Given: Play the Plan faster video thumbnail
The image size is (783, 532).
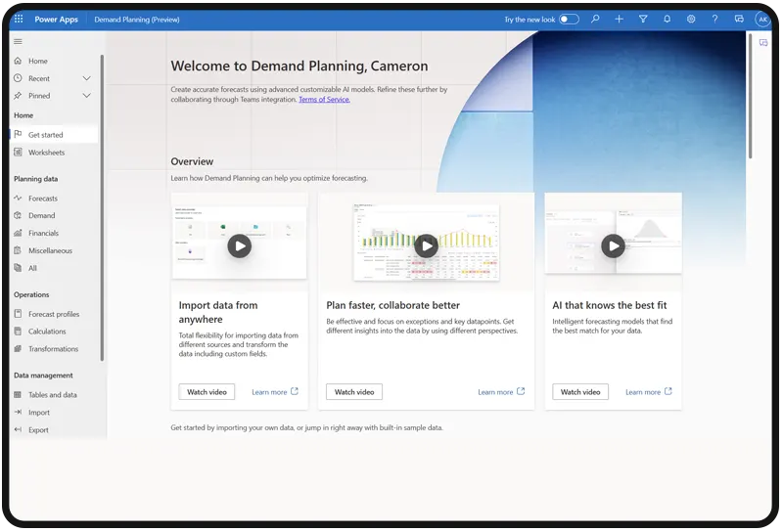Looking at the screenshot, I should tap(426, 245).
